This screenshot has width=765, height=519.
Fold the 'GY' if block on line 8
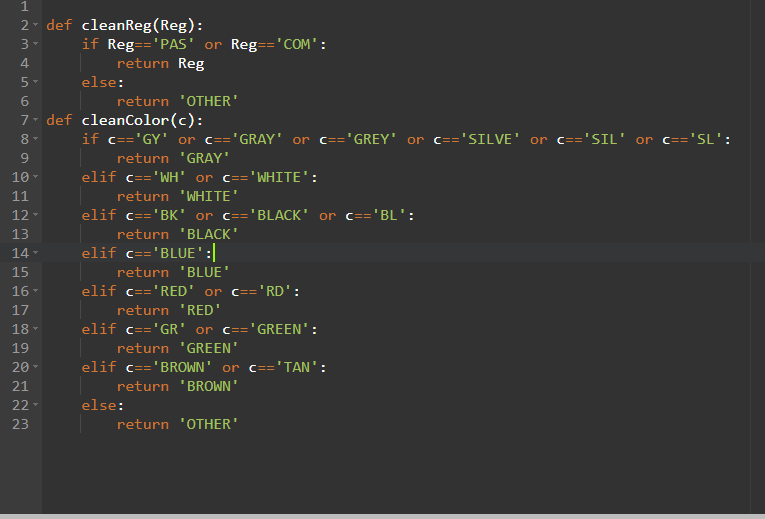35,139
